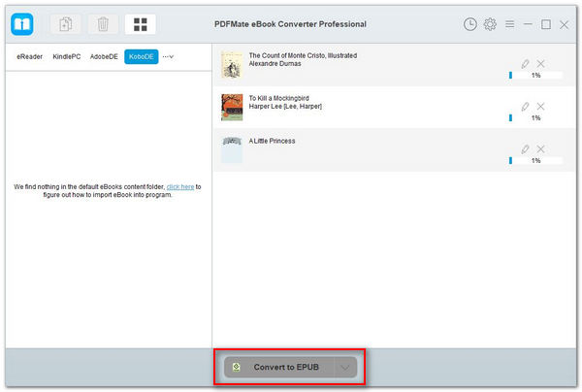The width and height of the screenshot is (582, 392).
Task: Click A Little Princess cover thumbnail
Action: (x=232, y=150)
